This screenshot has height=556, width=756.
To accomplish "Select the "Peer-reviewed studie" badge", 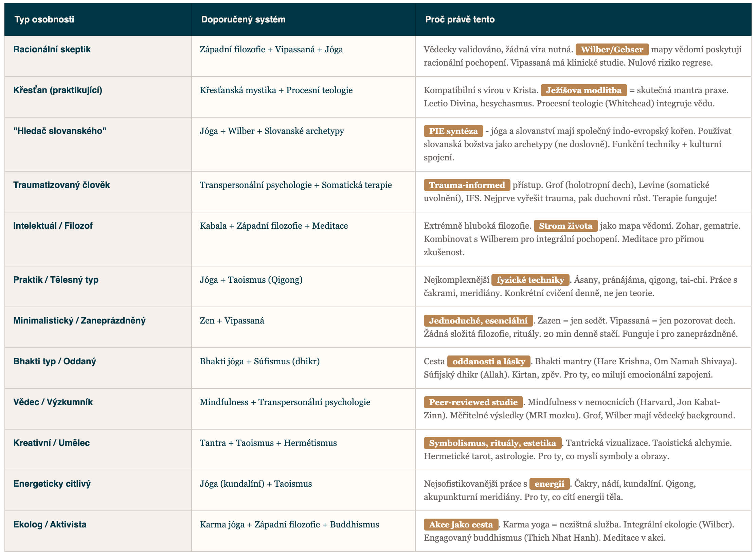I will click(473, 402).
